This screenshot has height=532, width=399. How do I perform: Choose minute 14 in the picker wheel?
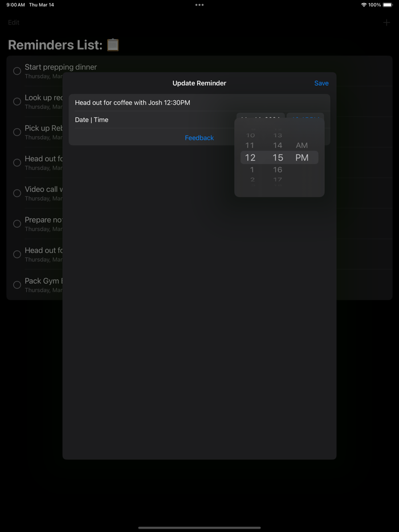click(x=278, y=145)
